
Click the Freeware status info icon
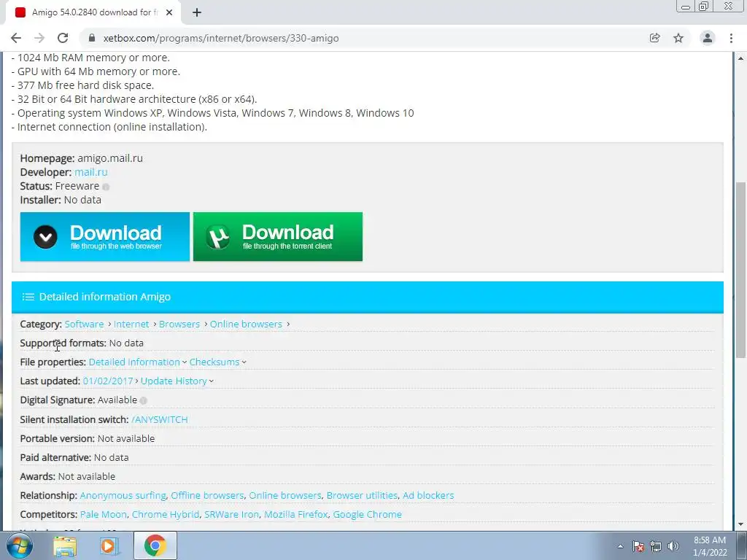[106, 187]
